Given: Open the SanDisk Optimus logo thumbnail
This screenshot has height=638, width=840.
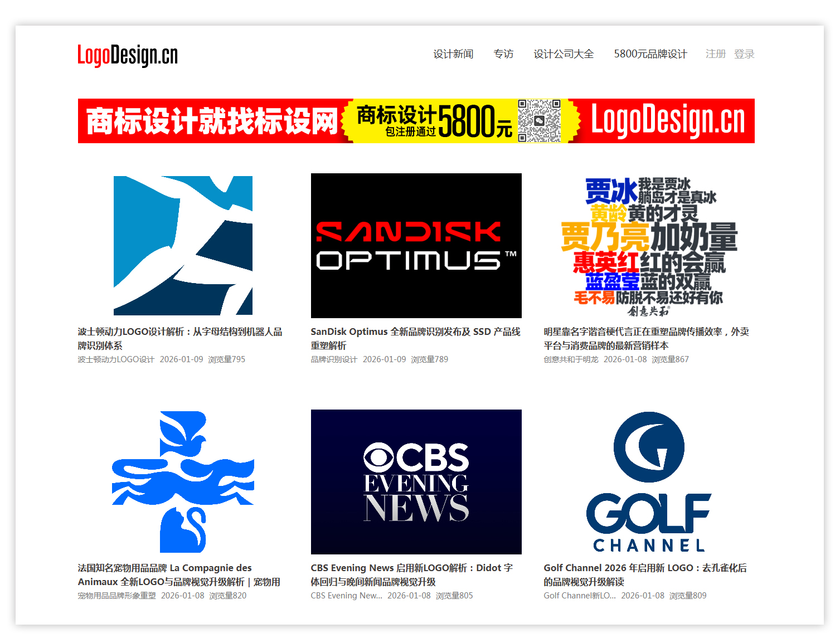Looking at the screenshot, I should (416, 246).
